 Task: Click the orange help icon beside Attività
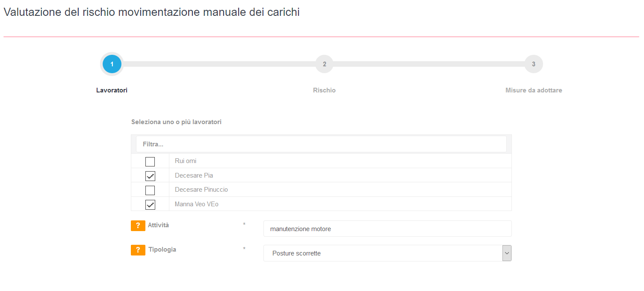(x=138, y=226)
